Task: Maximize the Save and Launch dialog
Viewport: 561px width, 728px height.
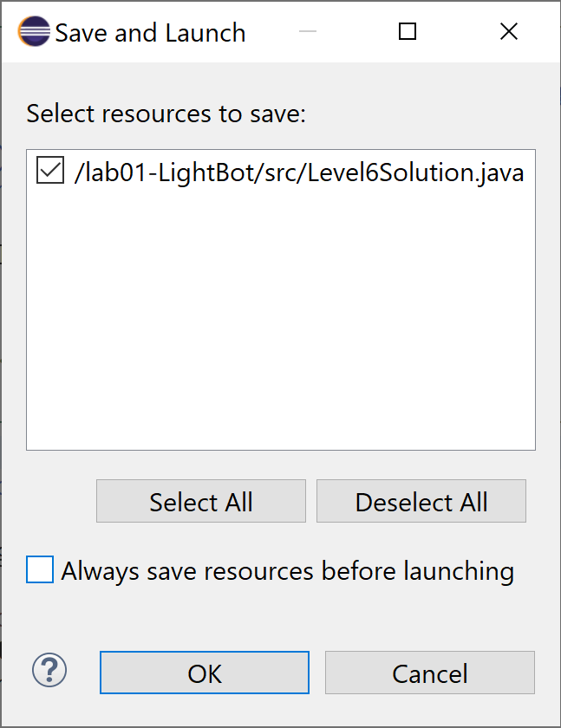Action: click(408, 31)
